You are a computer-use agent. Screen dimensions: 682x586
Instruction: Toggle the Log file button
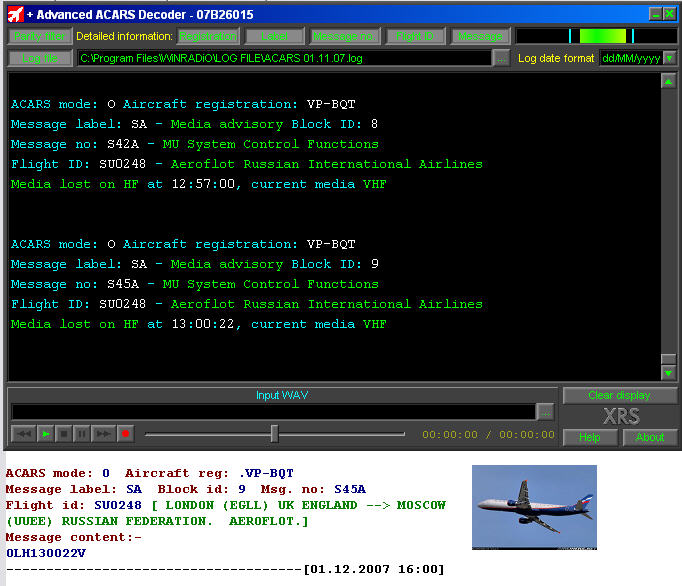pos(40,58)
